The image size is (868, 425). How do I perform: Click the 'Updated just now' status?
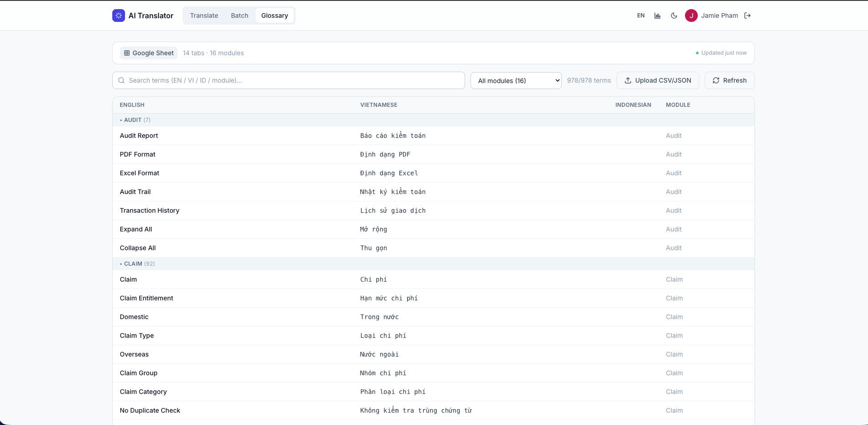(x=722, y=53)
